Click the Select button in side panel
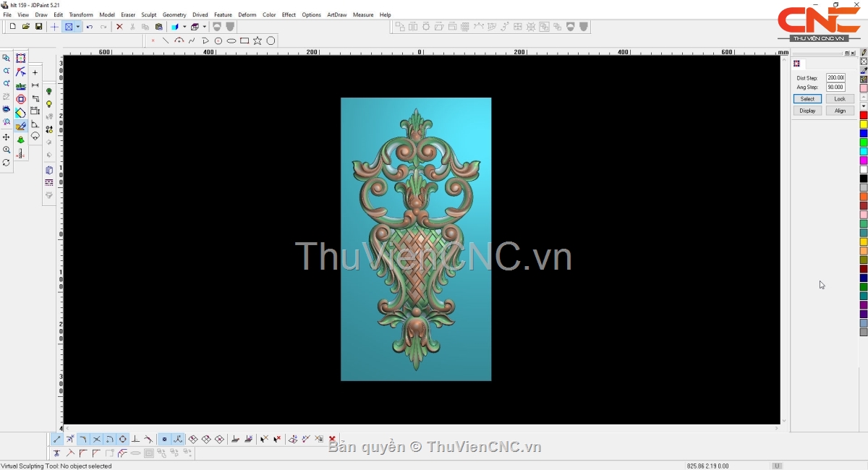868x470 pixels. (807, 99)
